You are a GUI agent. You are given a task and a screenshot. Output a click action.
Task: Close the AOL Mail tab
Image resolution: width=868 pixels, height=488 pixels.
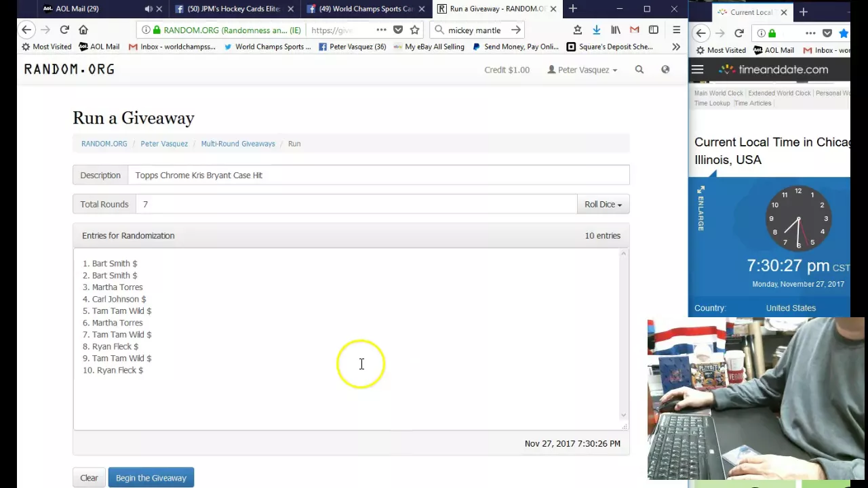(159, 9)
